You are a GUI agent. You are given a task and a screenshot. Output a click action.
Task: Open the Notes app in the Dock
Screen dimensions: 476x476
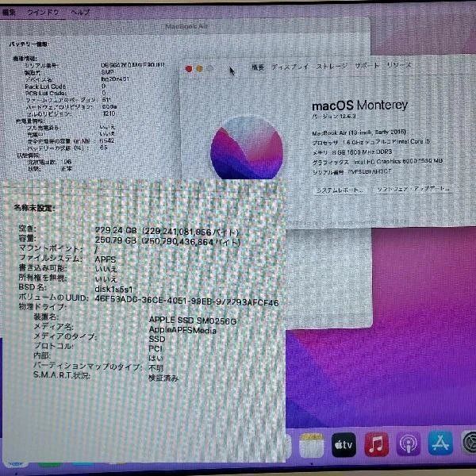click(311, 445)
